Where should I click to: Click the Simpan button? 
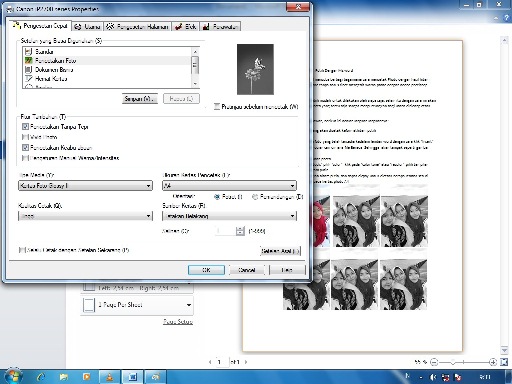[x=140, y=99]
